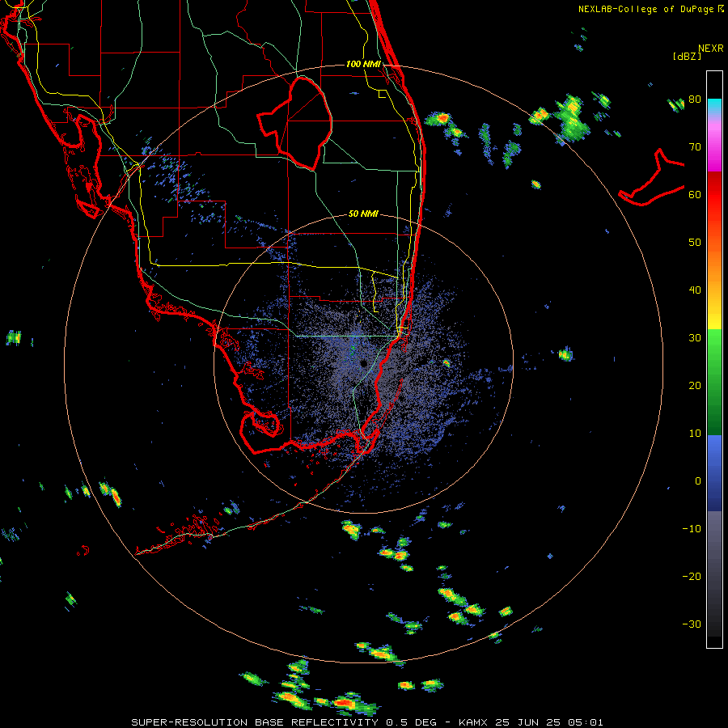Click the -30 dBZ label on the scale
This screenshot has width=728, height=728.
click(692, 624)
